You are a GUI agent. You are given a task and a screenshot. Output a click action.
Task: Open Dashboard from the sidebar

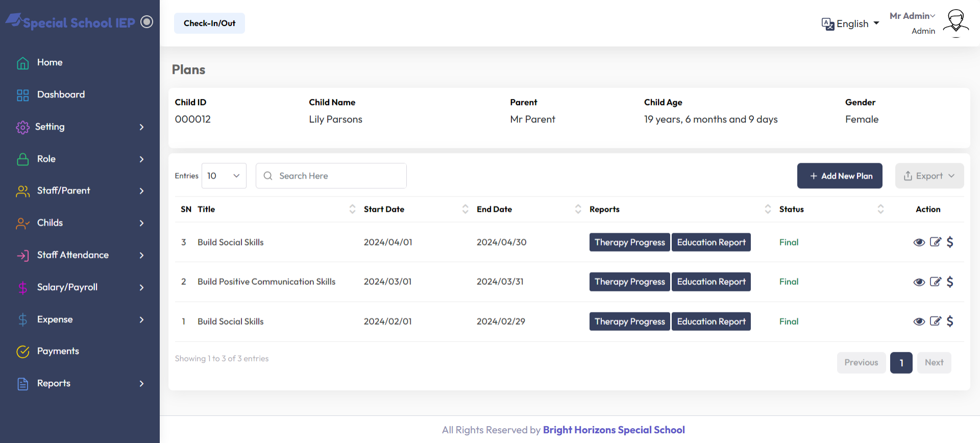pos(61,94)
